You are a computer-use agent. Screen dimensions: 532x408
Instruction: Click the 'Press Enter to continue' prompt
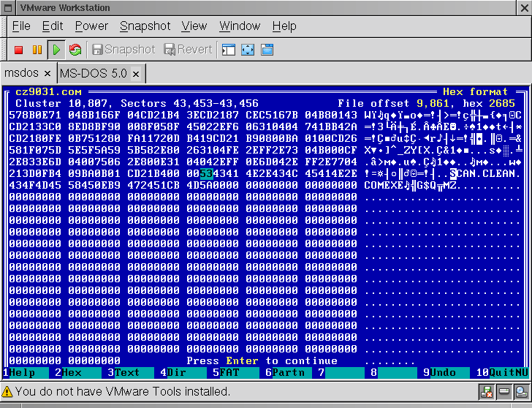(262, 360)
